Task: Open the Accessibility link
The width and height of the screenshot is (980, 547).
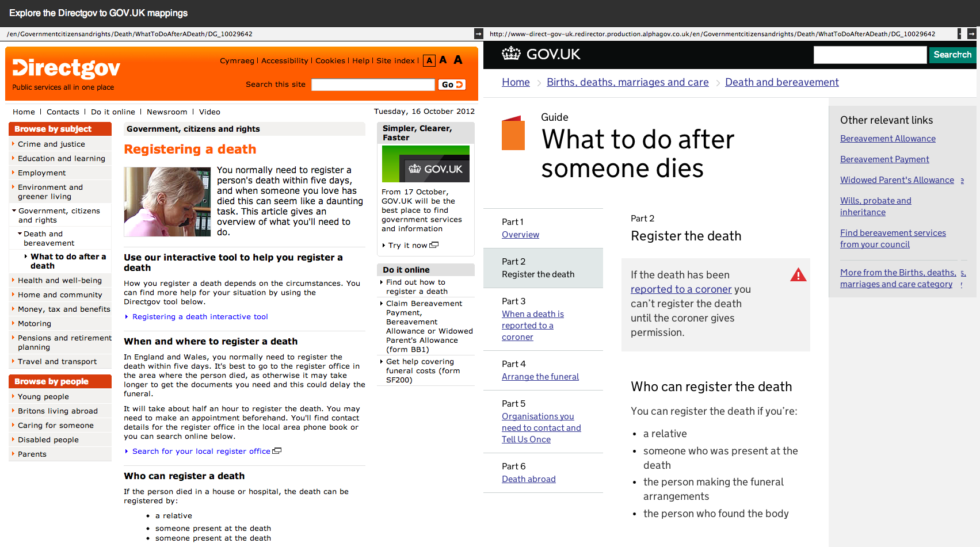Action: pos(285,61)
